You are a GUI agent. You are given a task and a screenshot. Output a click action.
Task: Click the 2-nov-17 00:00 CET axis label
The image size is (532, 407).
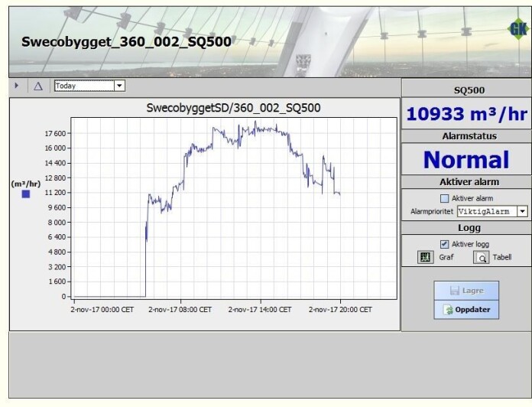pos(102,310)
